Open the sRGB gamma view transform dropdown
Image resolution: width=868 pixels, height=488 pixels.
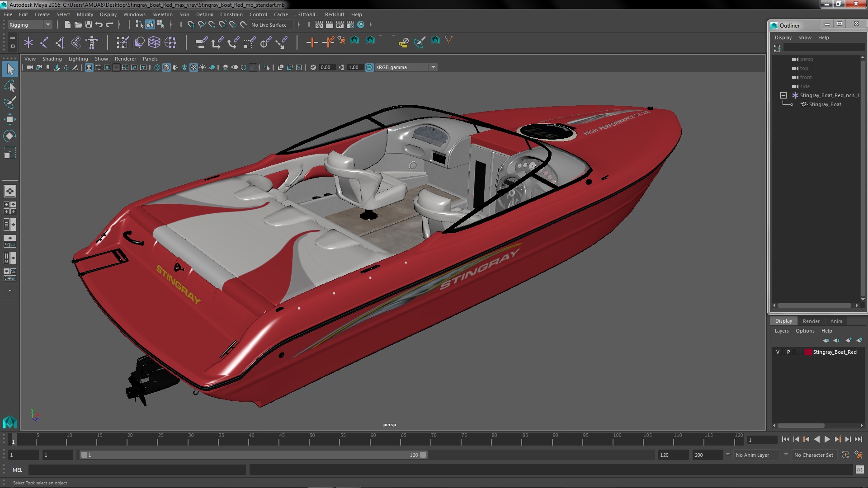[406, 67]
